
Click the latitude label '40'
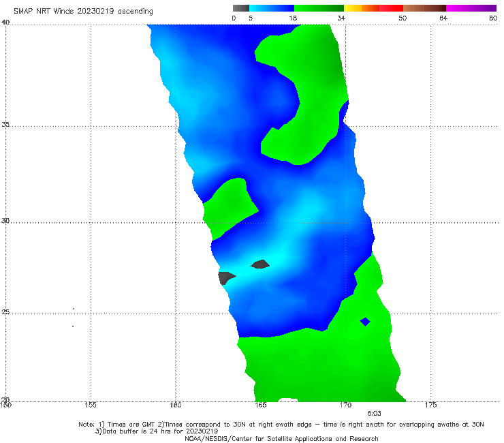click(5, 22)
